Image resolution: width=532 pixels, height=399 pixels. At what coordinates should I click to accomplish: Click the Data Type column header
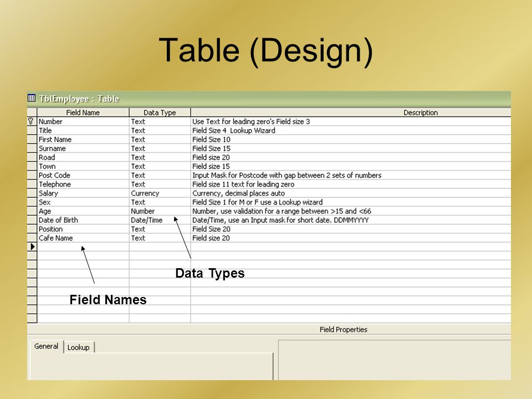coord(160,112)
